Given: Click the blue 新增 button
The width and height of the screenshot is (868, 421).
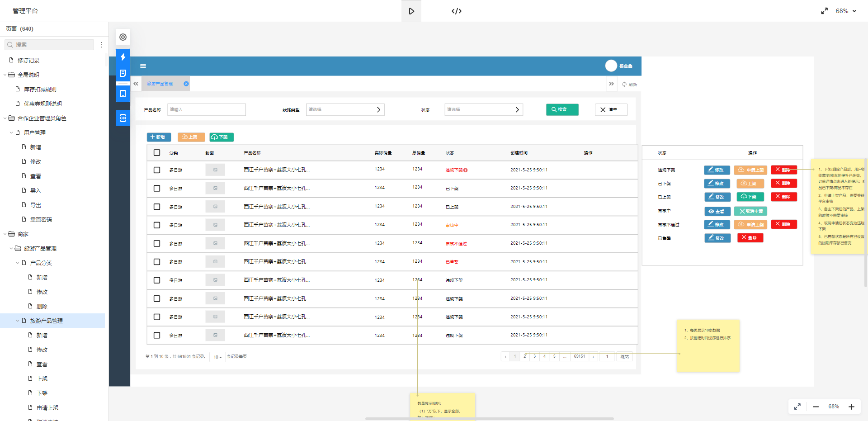Looking at the screenshot, I should (159, 137).
